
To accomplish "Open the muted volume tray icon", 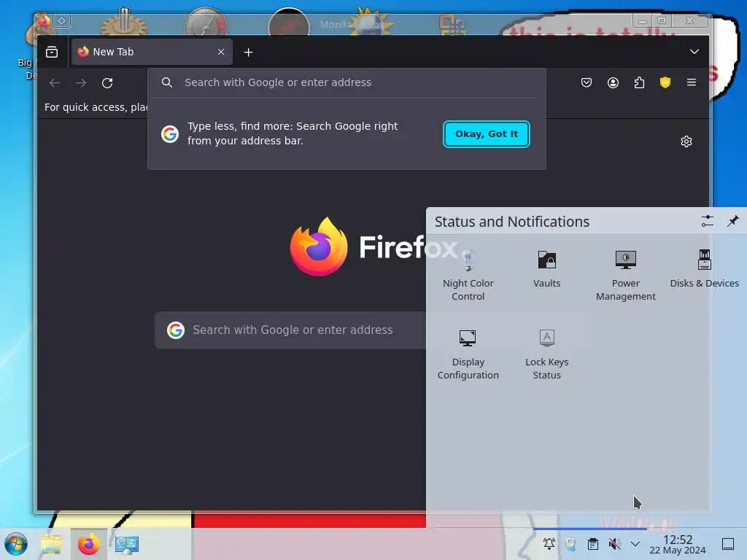I will (614, 544).
